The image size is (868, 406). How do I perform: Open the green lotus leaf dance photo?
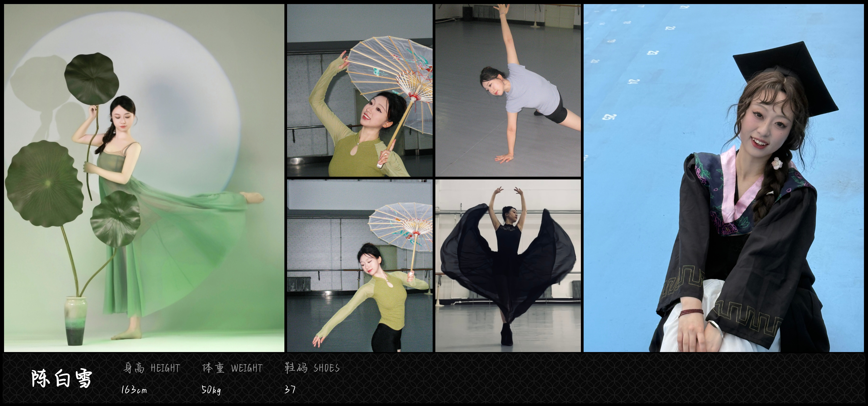click(x=144, y=178)
